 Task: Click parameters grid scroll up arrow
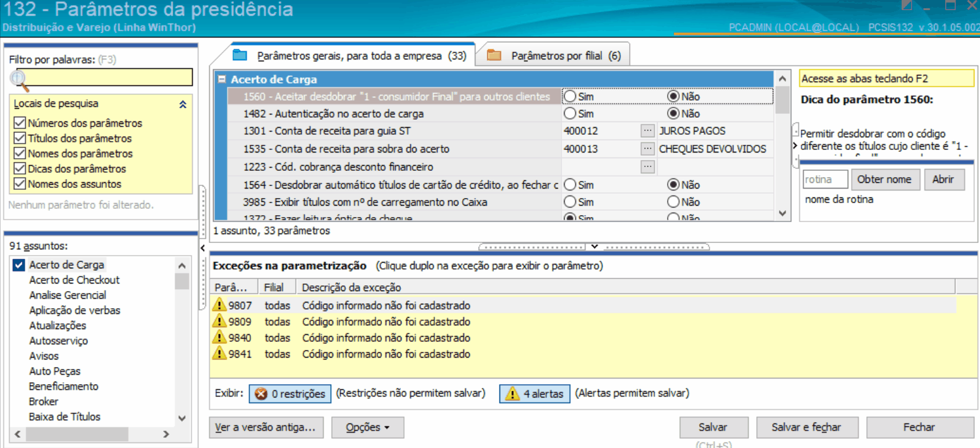(x=783, y=78)
